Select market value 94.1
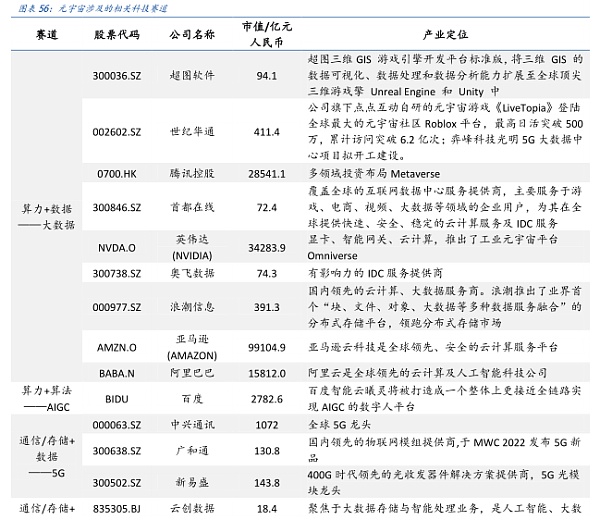The height and width of the screenshot is (520, 600). click(267, 76)
